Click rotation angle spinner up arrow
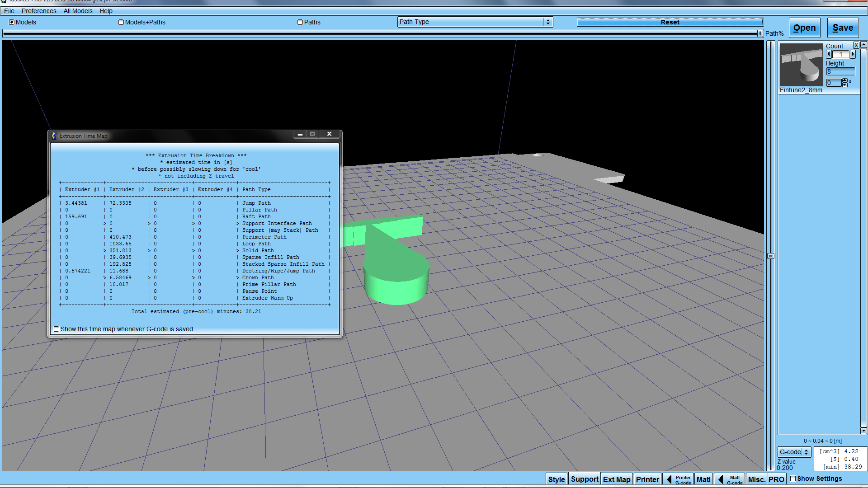This screenshot has width=868, height=488. [x=844, y=80]
